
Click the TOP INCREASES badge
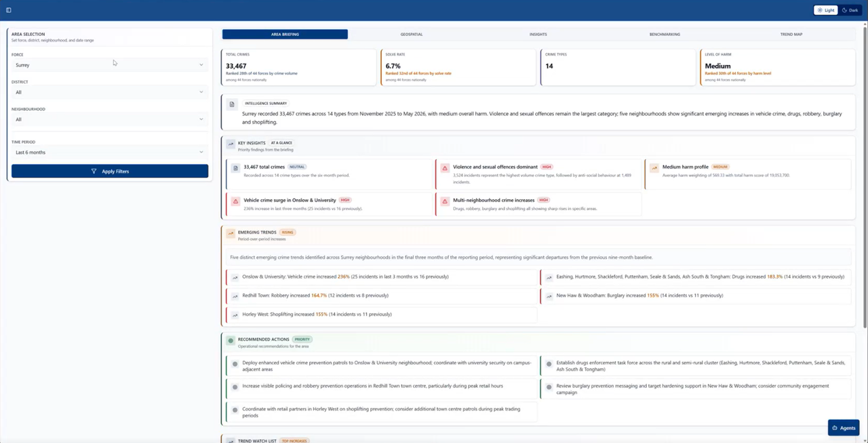click(x=295, y=441)
